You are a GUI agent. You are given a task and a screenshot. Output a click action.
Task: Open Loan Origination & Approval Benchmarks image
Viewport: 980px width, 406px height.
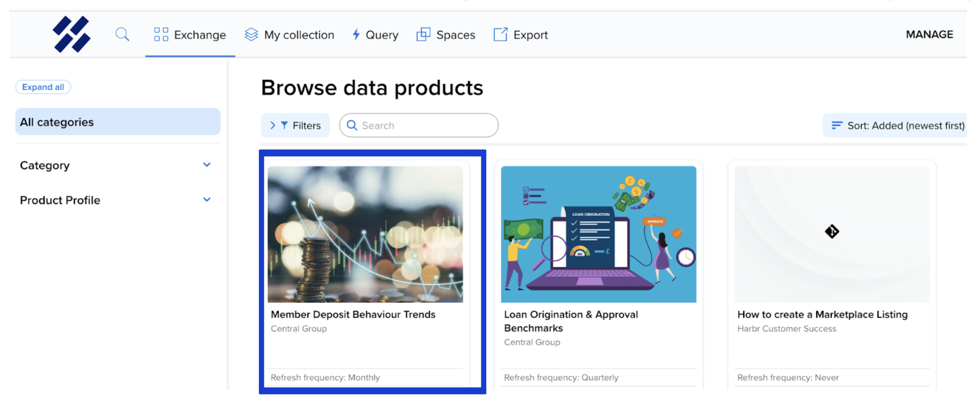pos(598,234)
